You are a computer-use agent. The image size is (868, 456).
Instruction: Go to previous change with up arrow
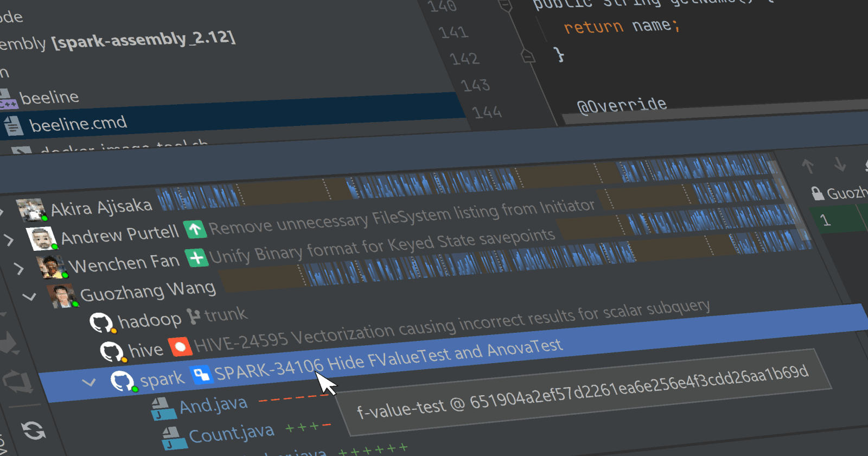point(808,166)
